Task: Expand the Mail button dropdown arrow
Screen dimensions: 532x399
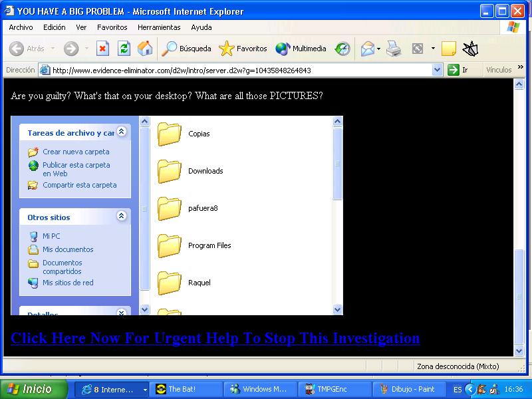Action: pos(379,49)
